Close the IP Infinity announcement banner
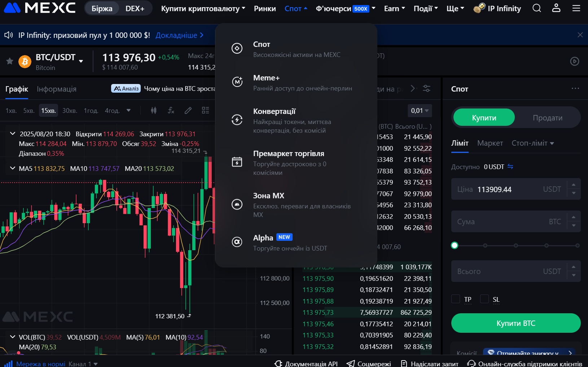This screenshot has width=588, height=367. 580,35
